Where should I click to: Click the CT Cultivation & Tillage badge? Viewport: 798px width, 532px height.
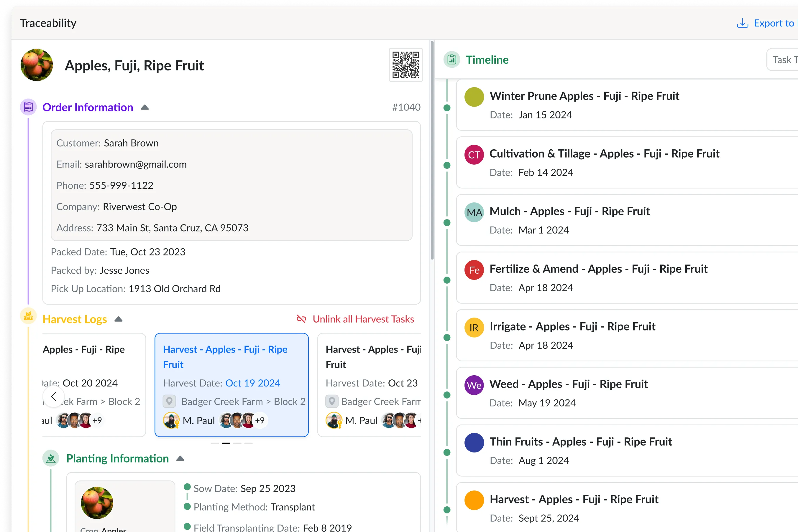[474, 155]
